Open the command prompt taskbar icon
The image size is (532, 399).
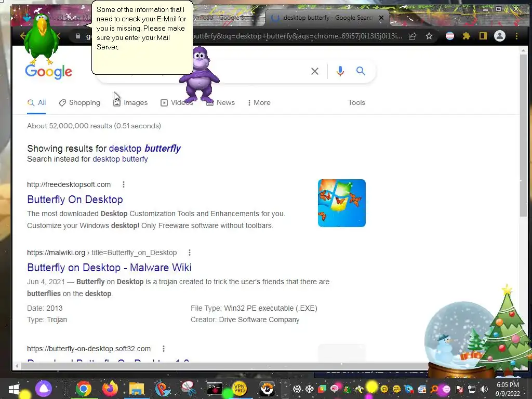click(x=215, y=389)
